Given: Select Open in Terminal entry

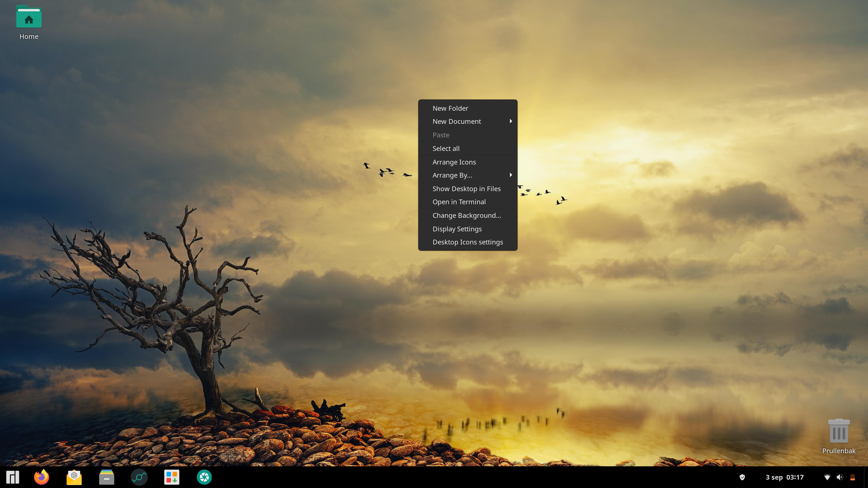Looking at the screenshot, I should coord(468,202).
